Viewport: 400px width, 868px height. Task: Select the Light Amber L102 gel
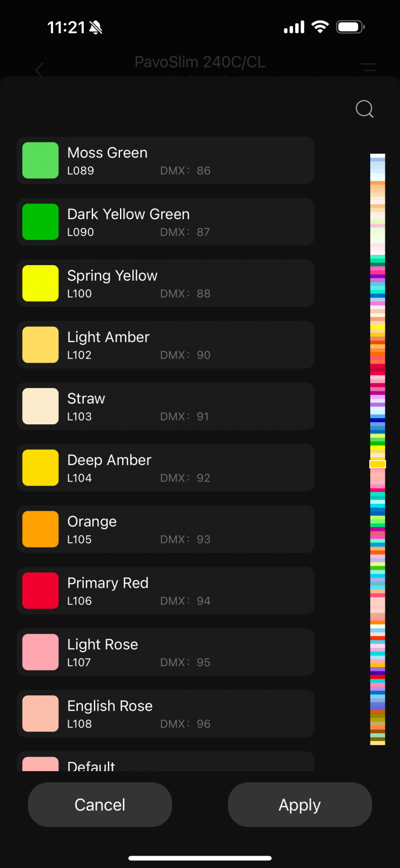point(165,345)
